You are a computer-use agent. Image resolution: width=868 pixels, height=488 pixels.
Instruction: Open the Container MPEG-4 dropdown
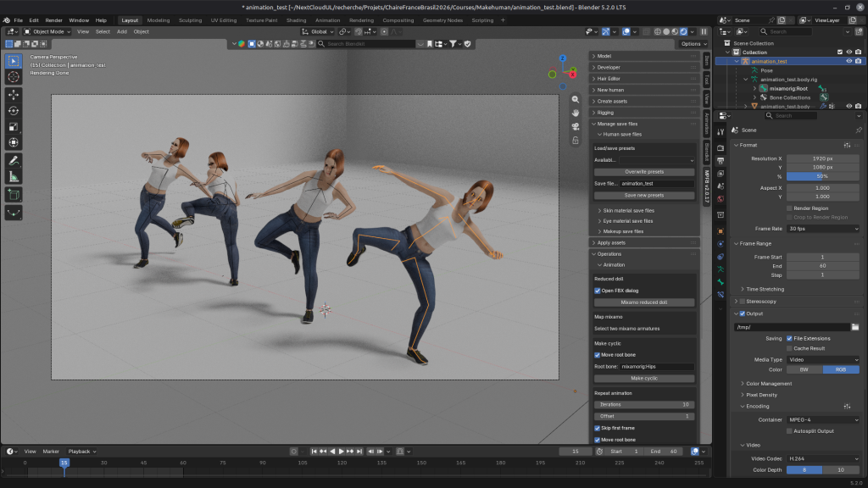(x=823, y=420)
